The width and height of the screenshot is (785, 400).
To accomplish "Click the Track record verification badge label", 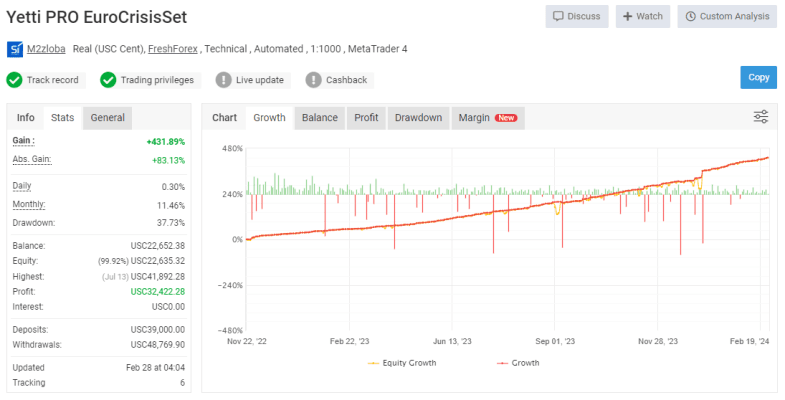I will pos(53,80).
